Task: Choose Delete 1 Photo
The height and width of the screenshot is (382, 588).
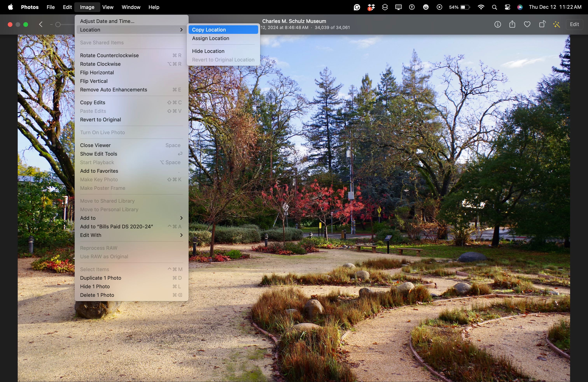Action: click(131, 295)
